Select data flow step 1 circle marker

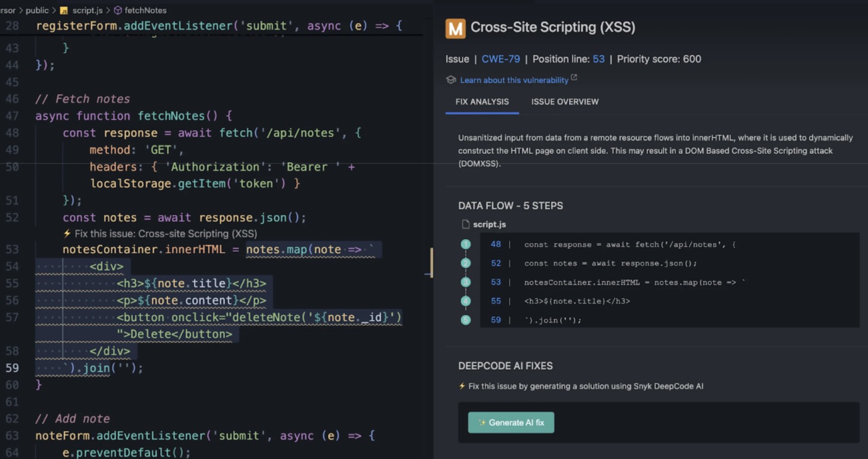click(465, 244)
